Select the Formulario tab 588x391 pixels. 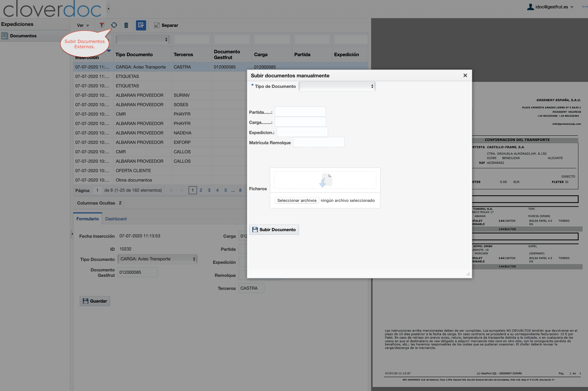pos(87,219)
